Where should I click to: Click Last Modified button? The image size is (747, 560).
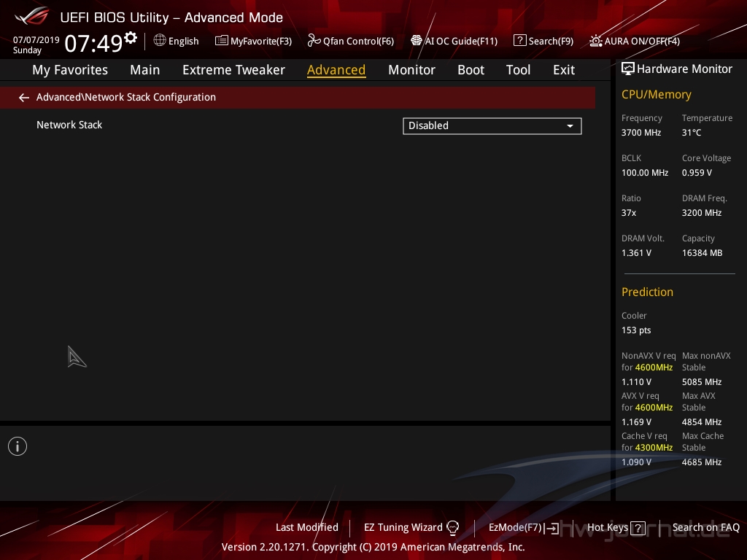pos(307,527)
